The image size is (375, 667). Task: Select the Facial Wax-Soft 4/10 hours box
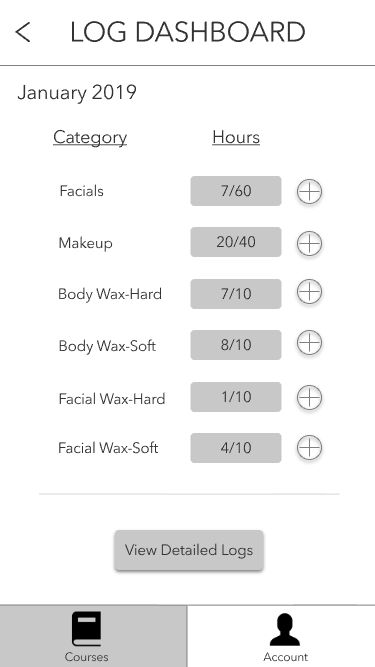236,448
